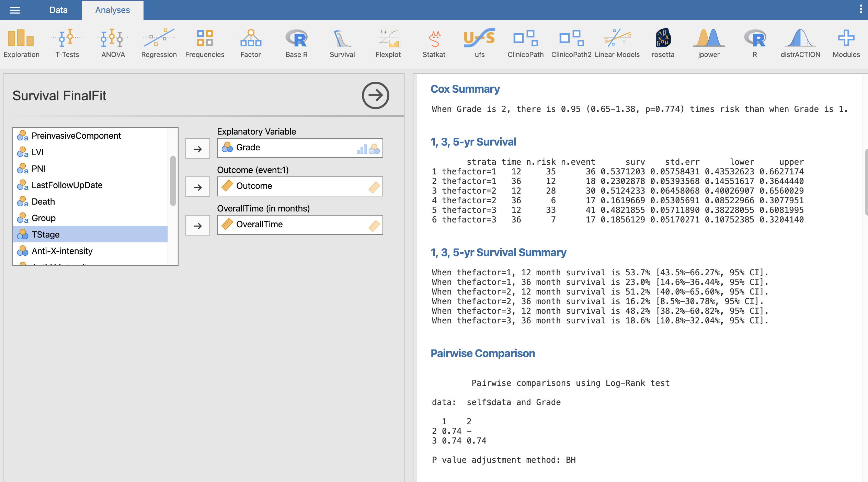Viewport: 868px width, 482px height.
Task: Collapse options with circled arrow button
Action: [x=375, y=95]
